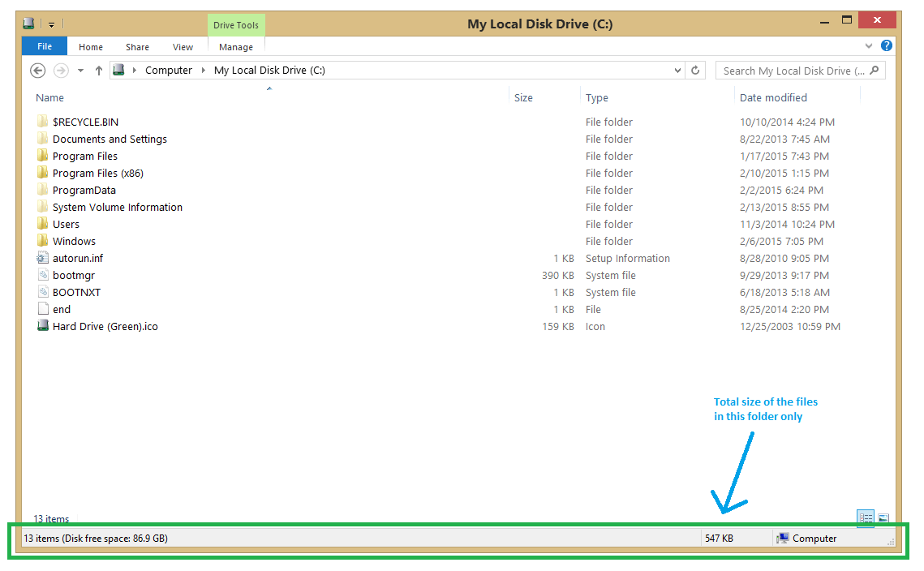This screenshot has width=924, height=571.
Task: Switch to Details view in status bar
Action: (866, 517)
